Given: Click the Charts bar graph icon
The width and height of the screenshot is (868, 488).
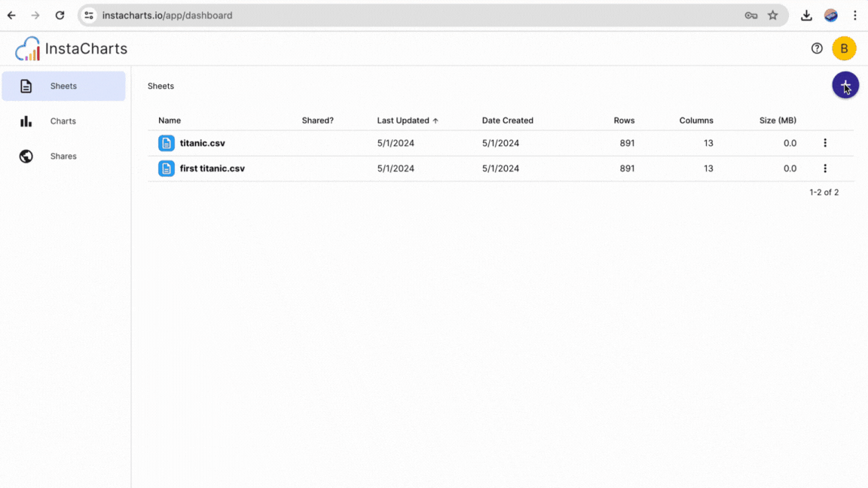Looking at the screenshot, I should point(26,121).
